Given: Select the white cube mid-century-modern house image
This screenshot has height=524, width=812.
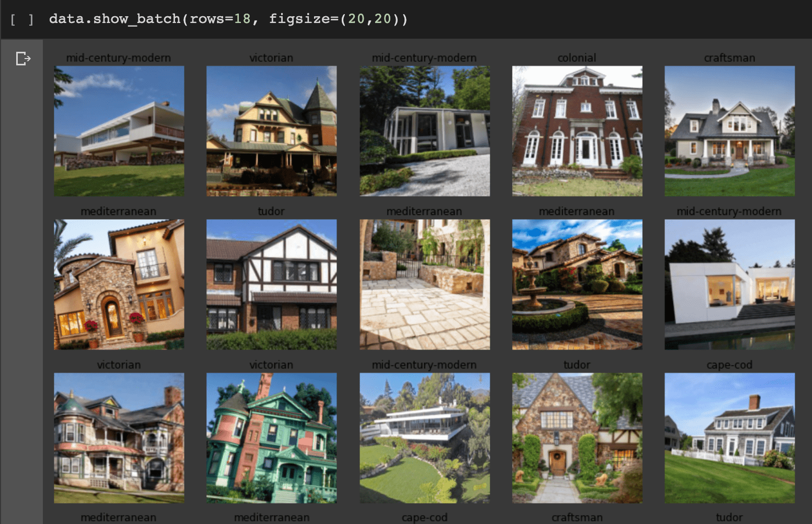Looking at the screenshot, I should point(729,284).
